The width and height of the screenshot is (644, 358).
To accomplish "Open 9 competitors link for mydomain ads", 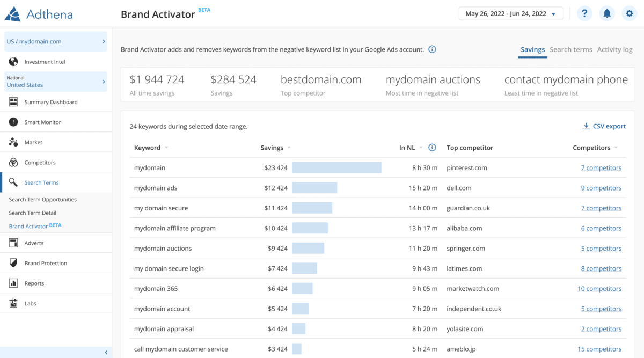I will click(601, 188).
